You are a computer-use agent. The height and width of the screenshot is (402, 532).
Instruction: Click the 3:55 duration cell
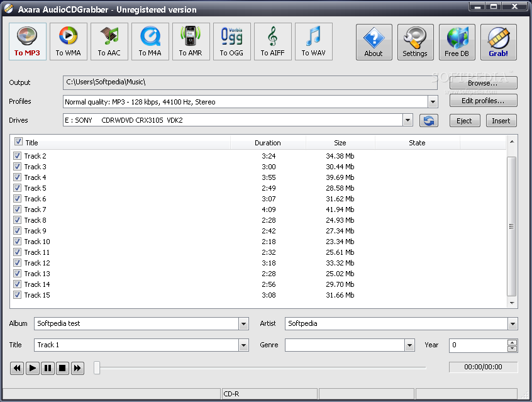(x=269, y=177)
